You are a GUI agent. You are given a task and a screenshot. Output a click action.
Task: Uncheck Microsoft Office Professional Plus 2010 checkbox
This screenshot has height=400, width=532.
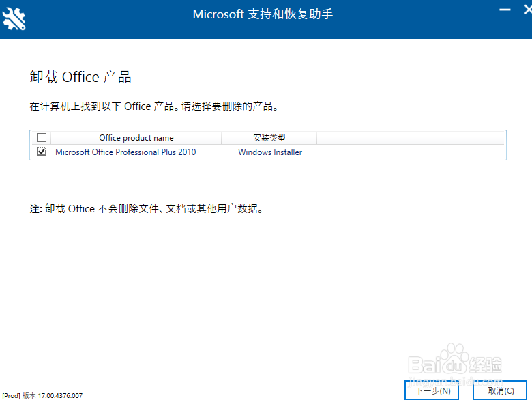coord(42,152)
